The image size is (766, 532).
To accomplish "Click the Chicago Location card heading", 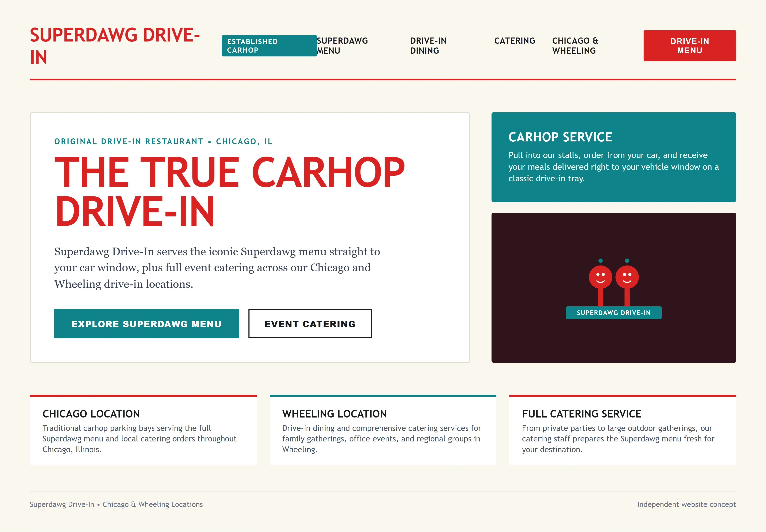I will pyautogui.click(x=91, y=414).
